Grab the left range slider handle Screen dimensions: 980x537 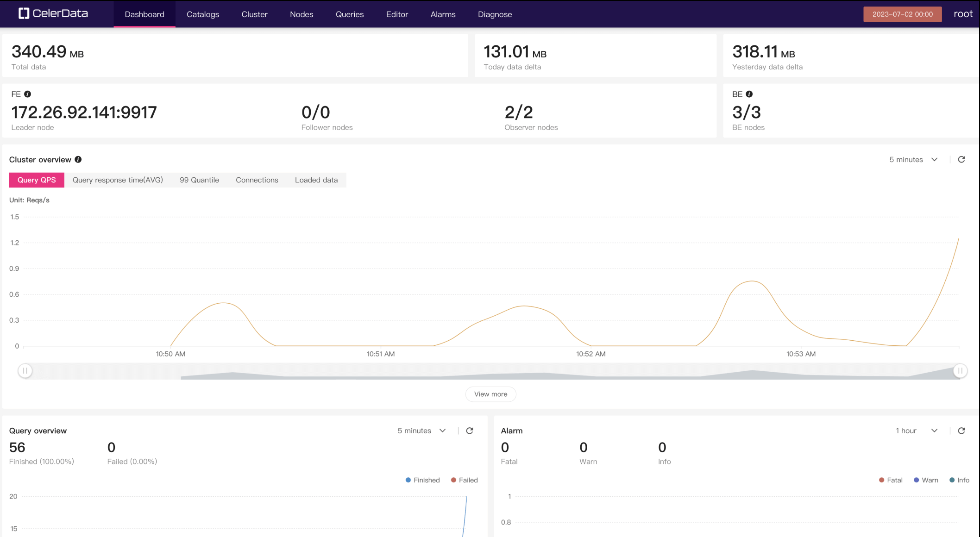click(25, 371)
